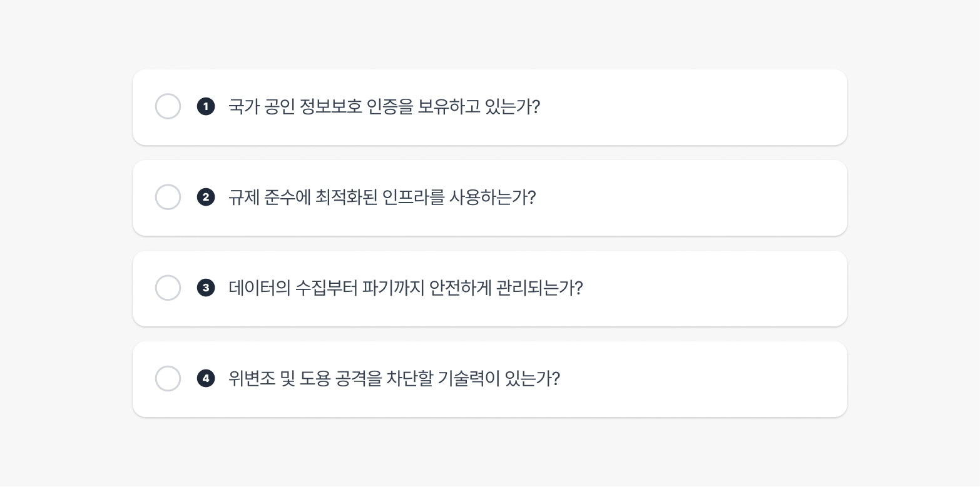
Task: Click the number 2 badge icon
Action: pyautogui.click(x=206, y=198)
